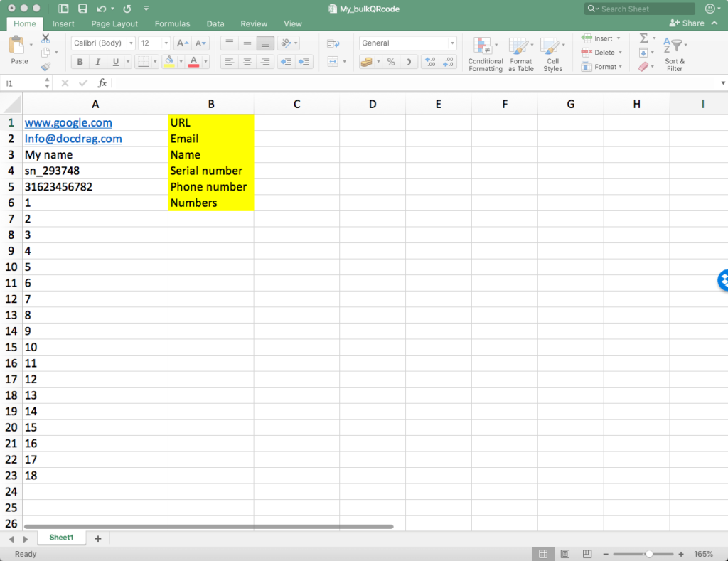Click the Share button
Image resolution: width=728 pixels, height=561 pixels.
click(687, 23)
